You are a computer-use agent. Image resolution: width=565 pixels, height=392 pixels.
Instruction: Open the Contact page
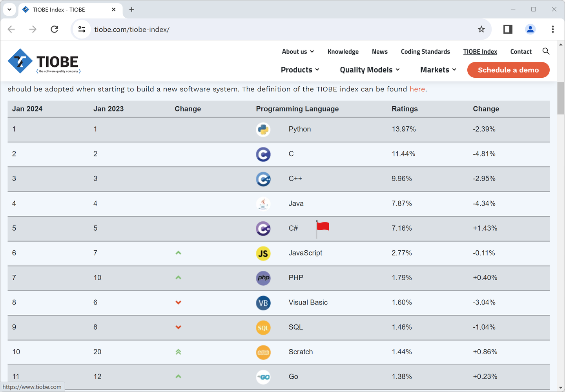pos(521,52)
